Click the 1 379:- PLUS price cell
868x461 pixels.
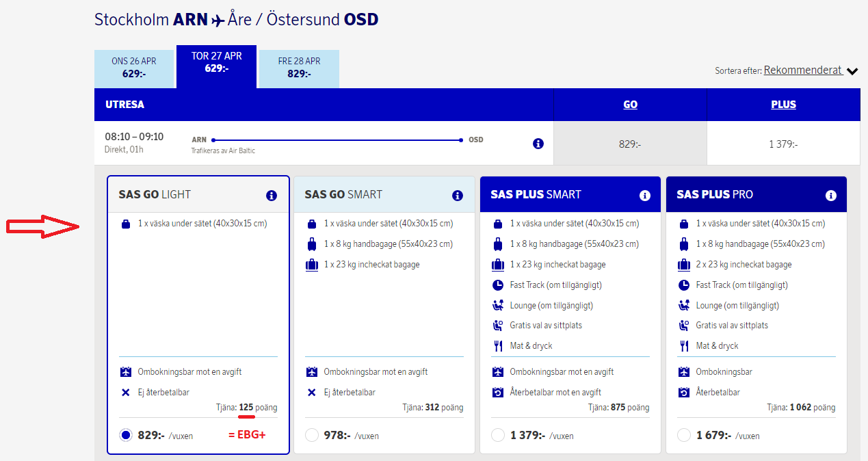783,144
